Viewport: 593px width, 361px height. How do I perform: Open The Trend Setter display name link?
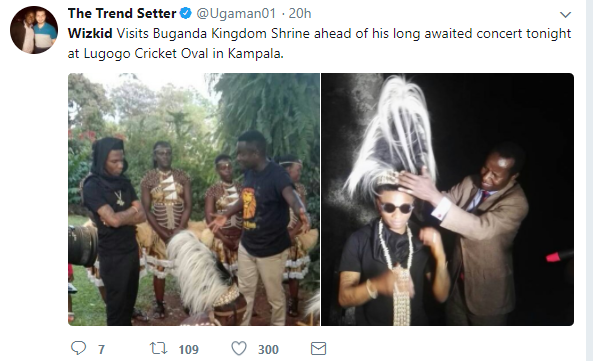(122, 14)
